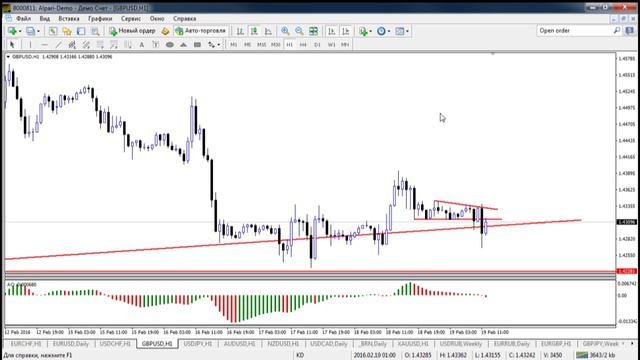Draw a rectangle shape tool
The width and height of the screenshot is (640, 360).
197,44
